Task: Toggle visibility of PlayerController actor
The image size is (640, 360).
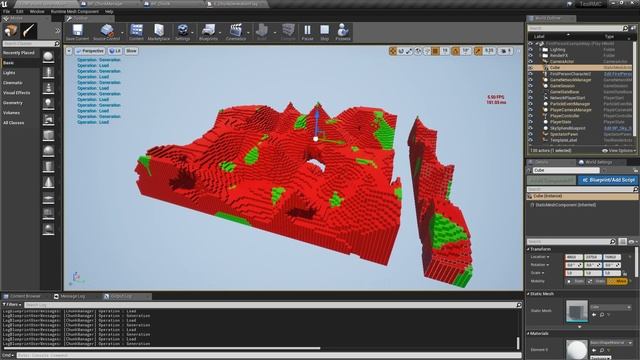Action: coord(531,116)
